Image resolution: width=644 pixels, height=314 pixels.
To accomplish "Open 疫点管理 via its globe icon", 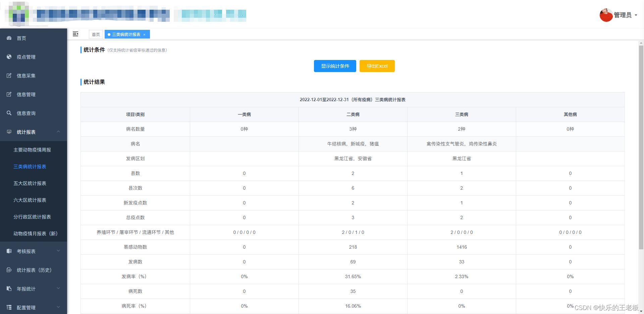I will 9,57.
